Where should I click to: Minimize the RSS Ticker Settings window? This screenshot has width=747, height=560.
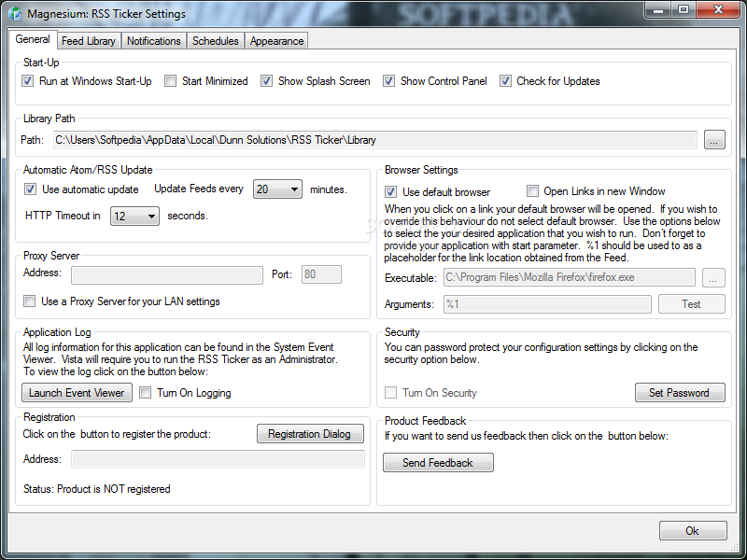(658, 10)
